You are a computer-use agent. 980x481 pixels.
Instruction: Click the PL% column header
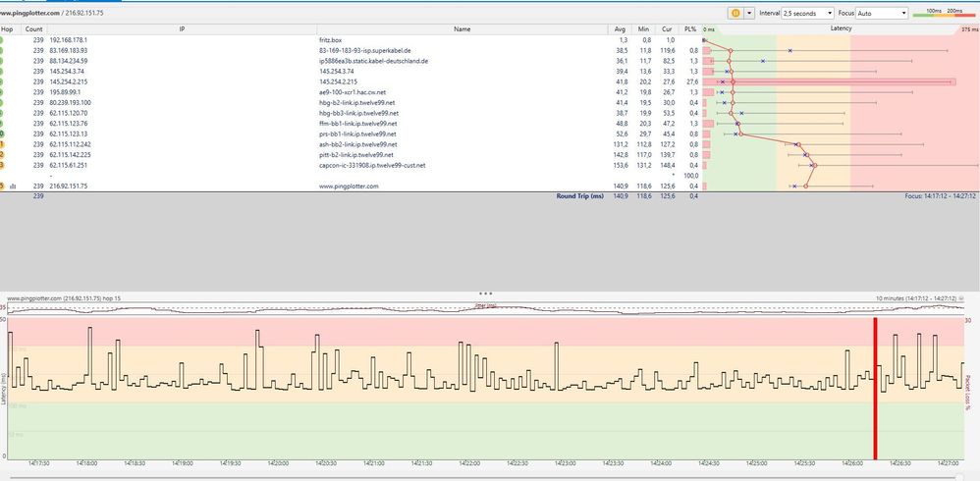[x=690, y=28]
